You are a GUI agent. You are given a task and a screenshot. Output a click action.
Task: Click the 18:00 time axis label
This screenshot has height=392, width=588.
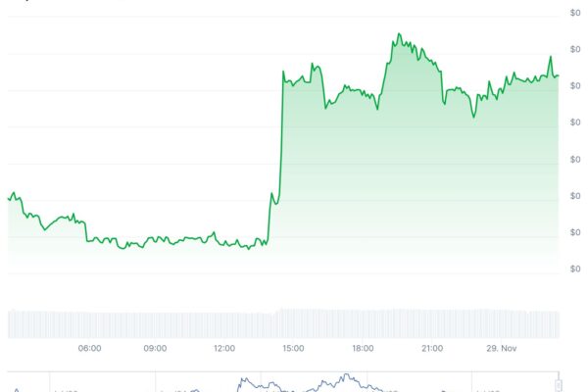(363, 348)
